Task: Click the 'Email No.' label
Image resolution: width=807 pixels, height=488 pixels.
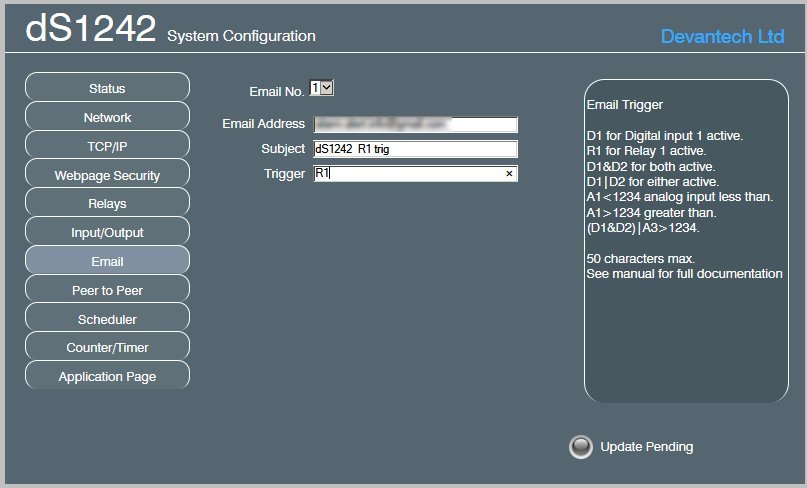Action: tap(276, 91)
